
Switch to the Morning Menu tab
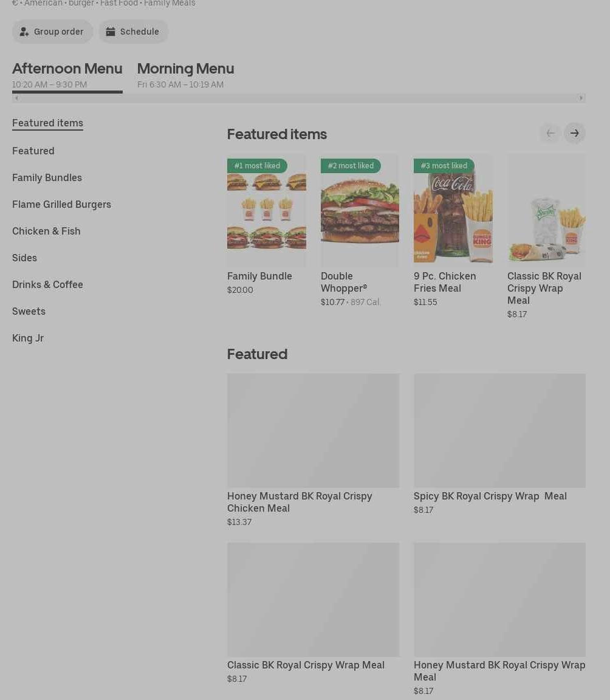point(186,75)
